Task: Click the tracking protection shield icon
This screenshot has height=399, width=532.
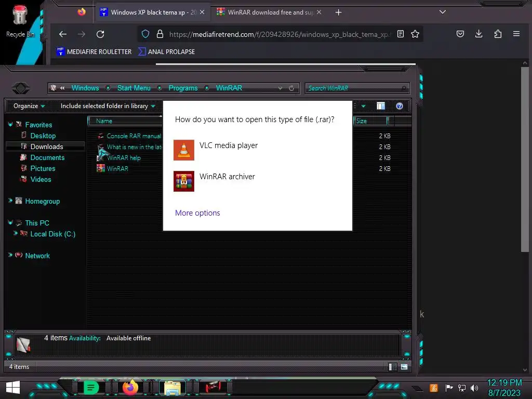Action: point(145,34)
